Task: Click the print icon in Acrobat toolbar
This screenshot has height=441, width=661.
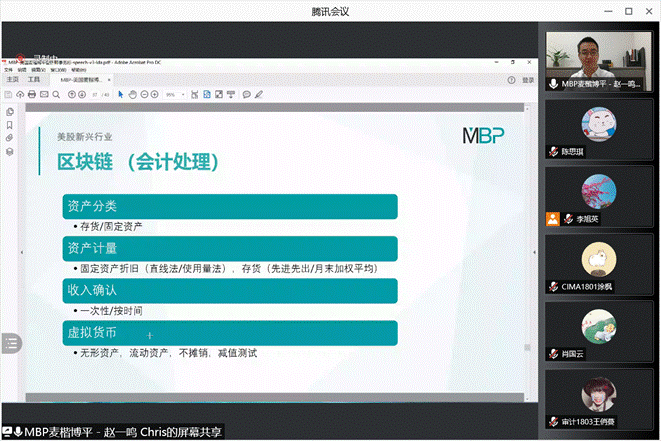Action: click(32, 94)
